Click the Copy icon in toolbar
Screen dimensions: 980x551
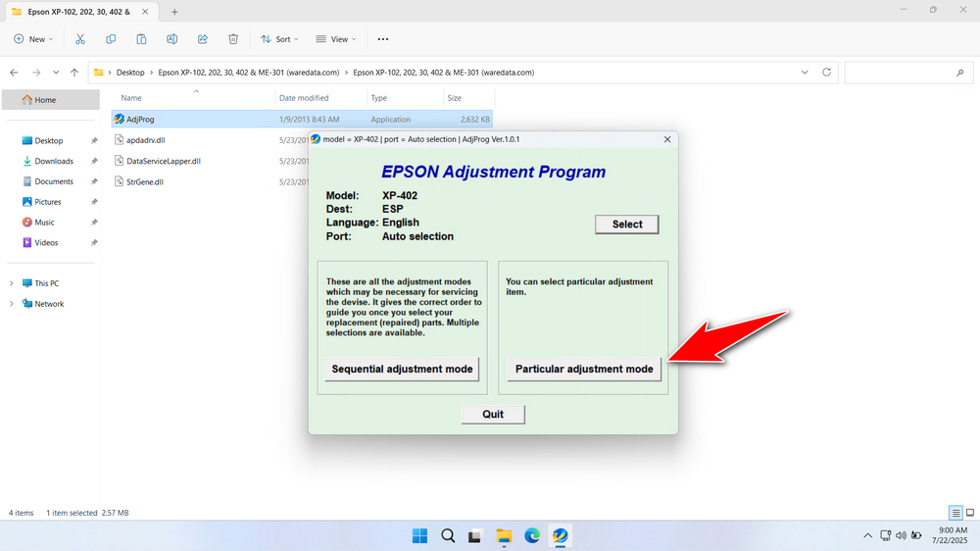pos(111,39)
